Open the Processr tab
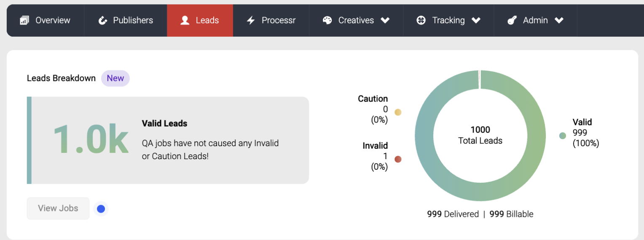Screen dimensions: 644x240 pyautogui.click(x=271, y=20)
